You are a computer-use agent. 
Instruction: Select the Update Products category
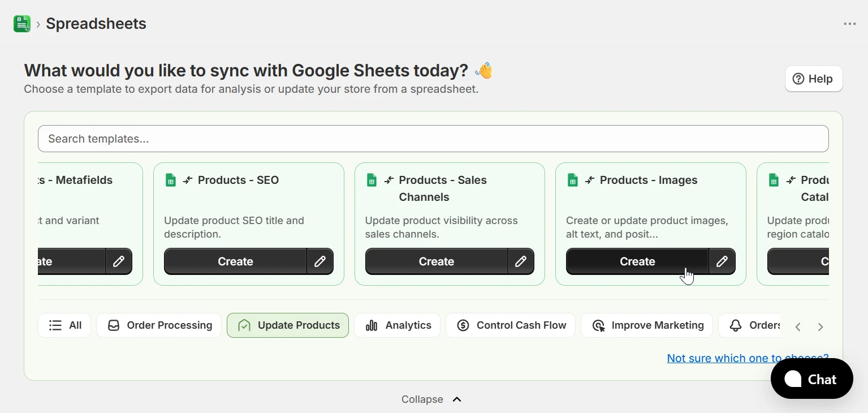coord(288,325)
